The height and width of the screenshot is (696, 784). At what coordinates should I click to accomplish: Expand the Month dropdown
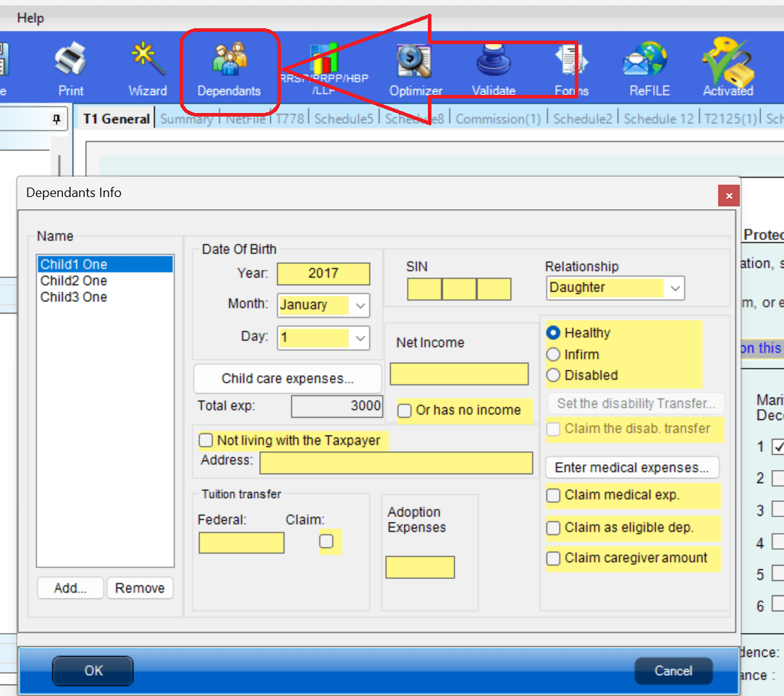[361, 306]
